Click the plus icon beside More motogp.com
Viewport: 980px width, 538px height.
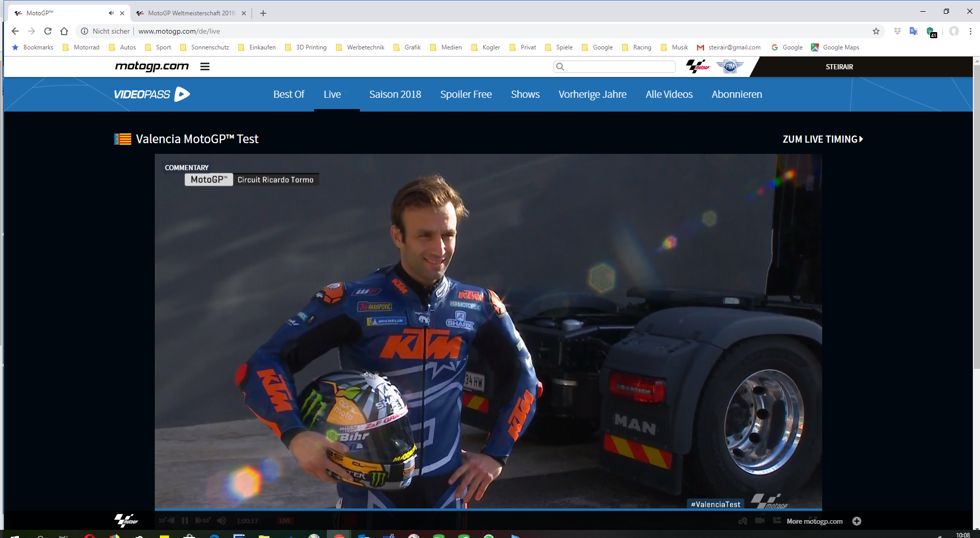[x=857, y=521]
